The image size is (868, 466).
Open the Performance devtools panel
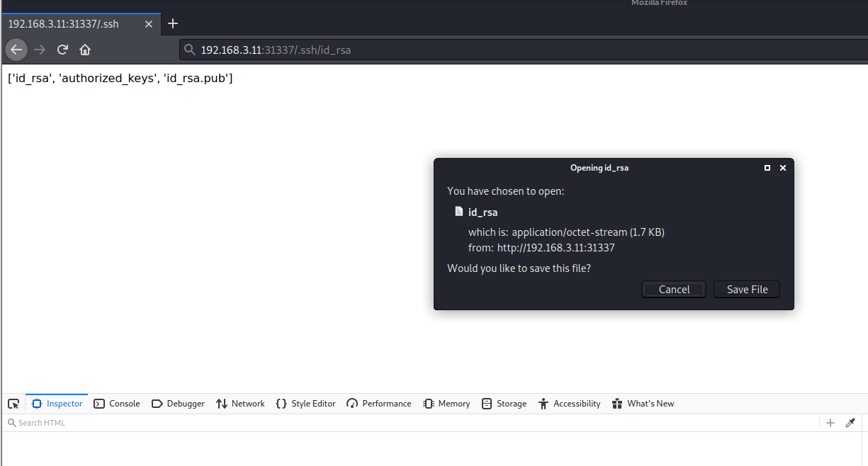tap(378, 403)
